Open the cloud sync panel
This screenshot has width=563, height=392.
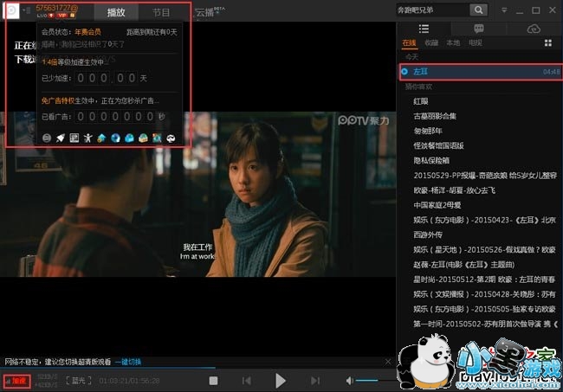pos(534,29)
